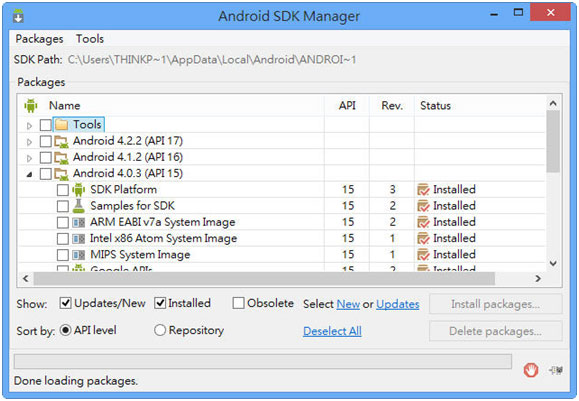Enable the Obsolete checkbox
The image size is (579, 401).
pyautogui.click(x=238, y=304)
